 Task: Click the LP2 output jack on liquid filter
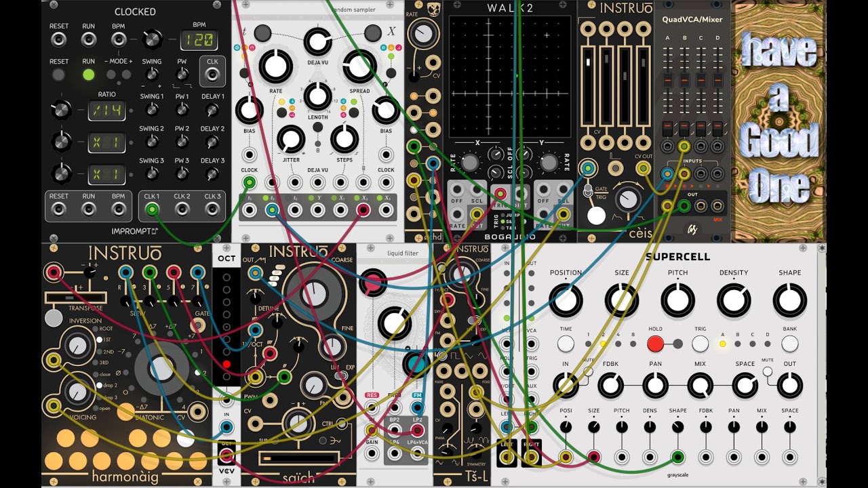point(418,430)
